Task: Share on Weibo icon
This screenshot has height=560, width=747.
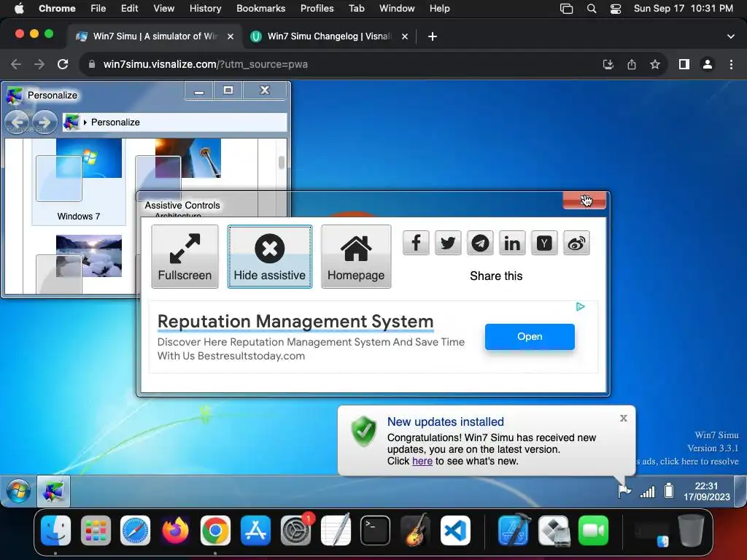Action: point(576,243)
